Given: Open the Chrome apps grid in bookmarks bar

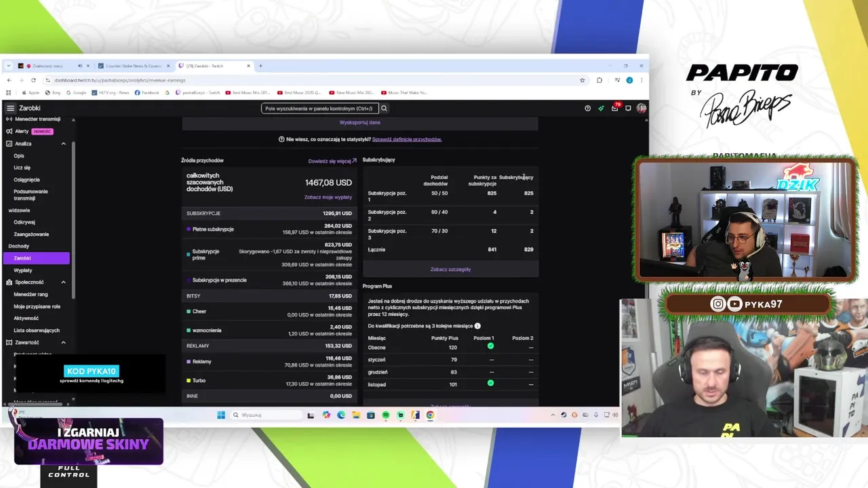Looking at the screenshot, I should [9, 92].
